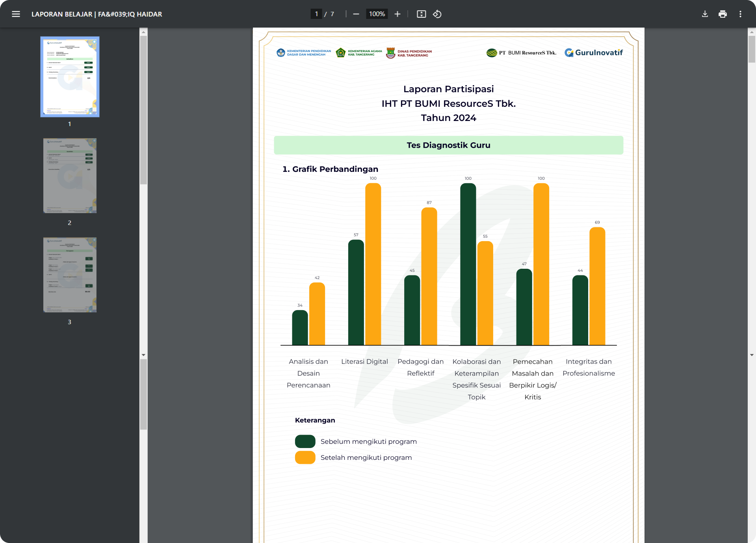Select page 1 thumbnail in sidebar

[70, 77]
